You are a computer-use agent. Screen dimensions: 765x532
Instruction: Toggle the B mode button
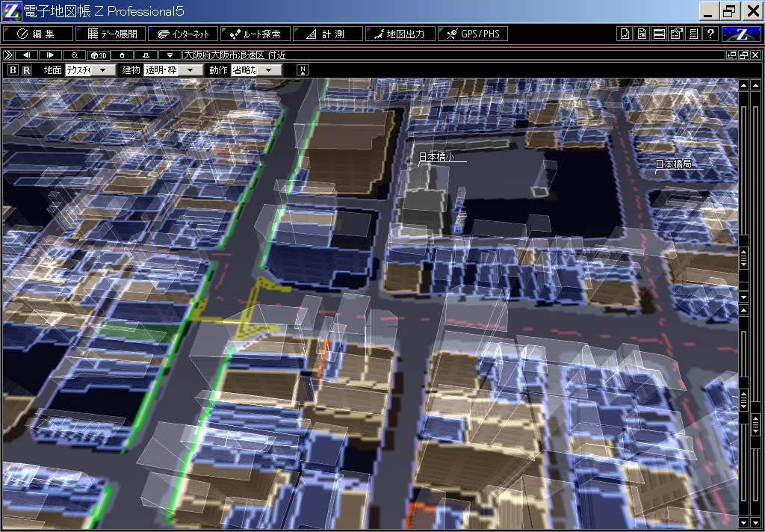coord(13,69)
